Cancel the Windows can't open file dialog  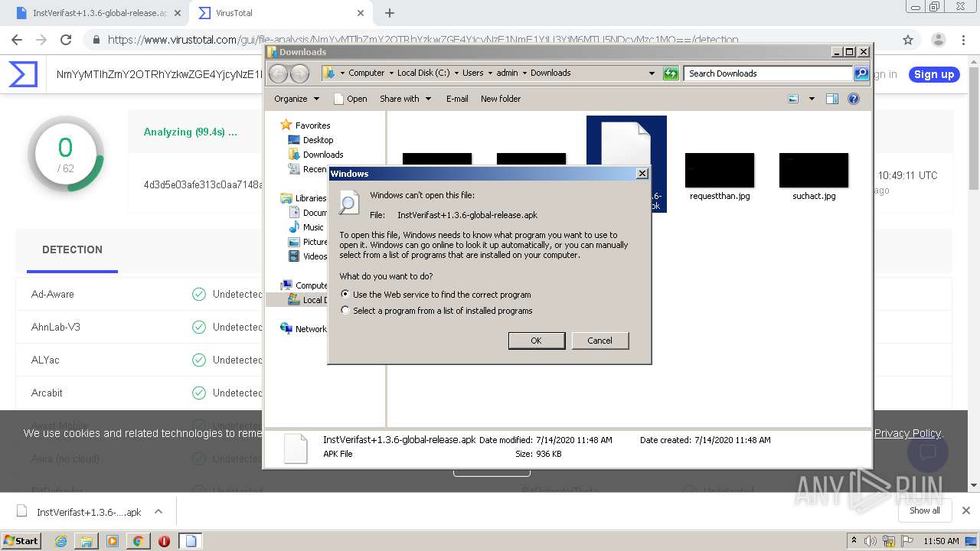(x=599, y=341)
